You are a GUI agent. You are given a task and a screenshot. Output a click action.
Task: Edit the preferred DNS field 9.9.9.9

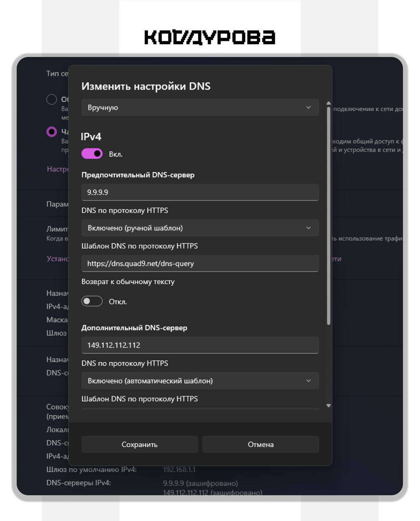pos(200,192)
